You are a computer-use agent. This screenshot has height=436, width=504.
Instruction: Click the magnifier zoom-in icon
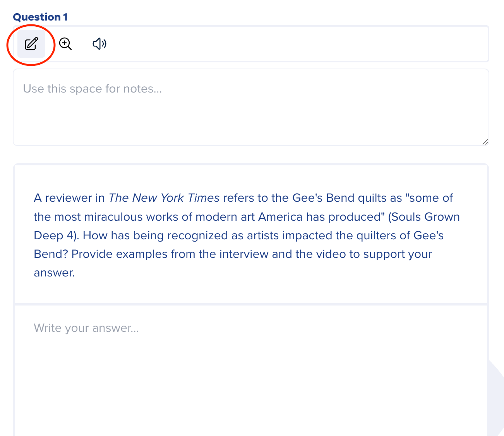click(65, 44)
